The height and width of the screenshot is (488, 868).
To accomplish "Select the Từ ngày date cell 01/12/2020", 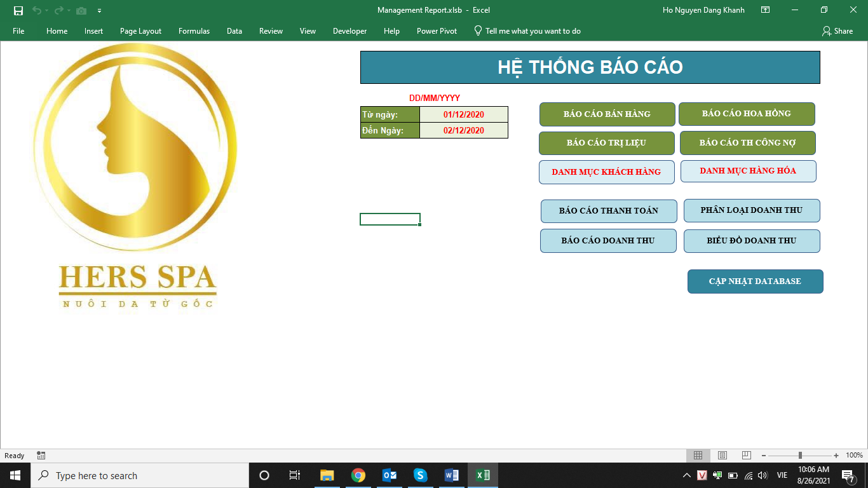I will 464,114.
